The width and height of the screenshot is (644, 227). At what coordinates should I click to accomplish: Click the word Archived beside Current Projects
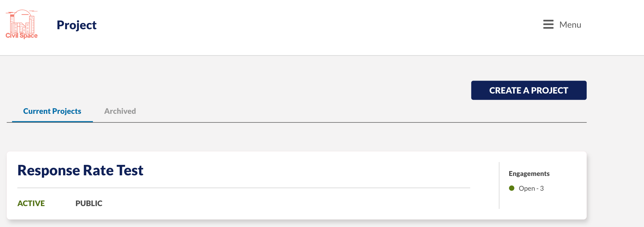click(120, 111)
